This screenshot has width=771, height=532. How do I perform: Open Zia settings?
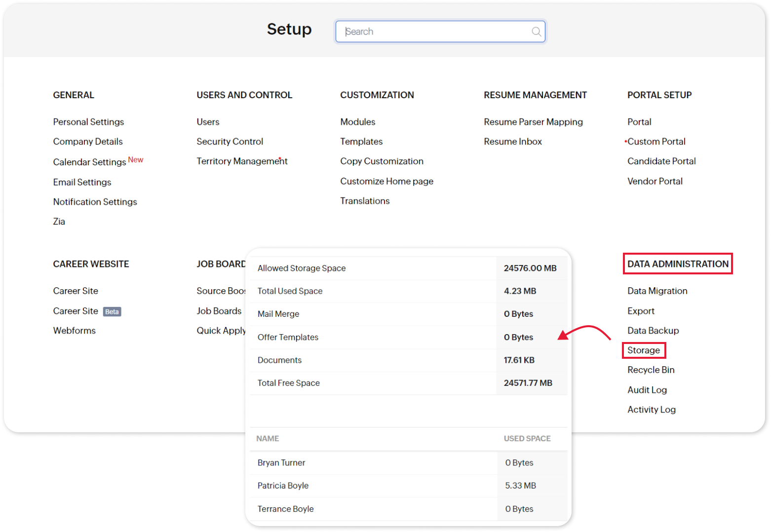59,222
